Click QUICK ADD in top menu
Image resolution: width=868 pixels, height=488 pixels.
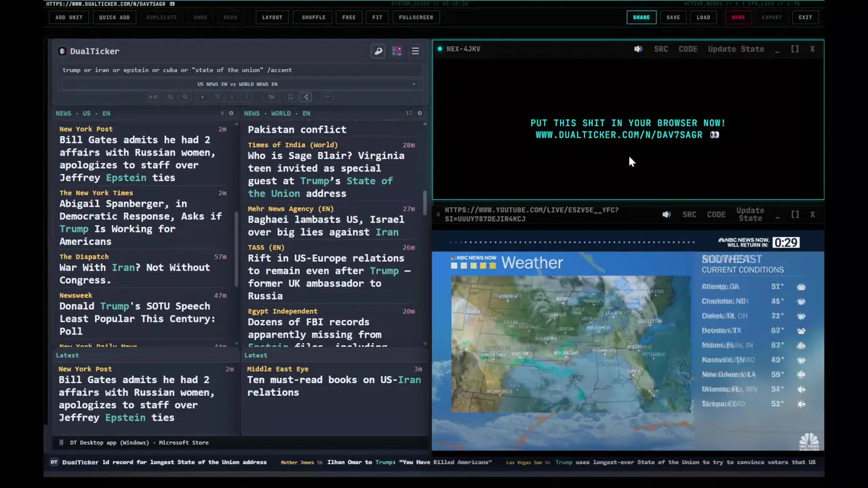[114, 18]
